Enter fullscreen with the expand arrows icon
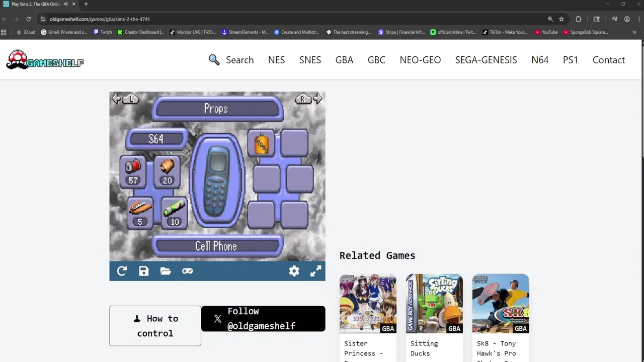644x362 pixels. click(315, 271)
